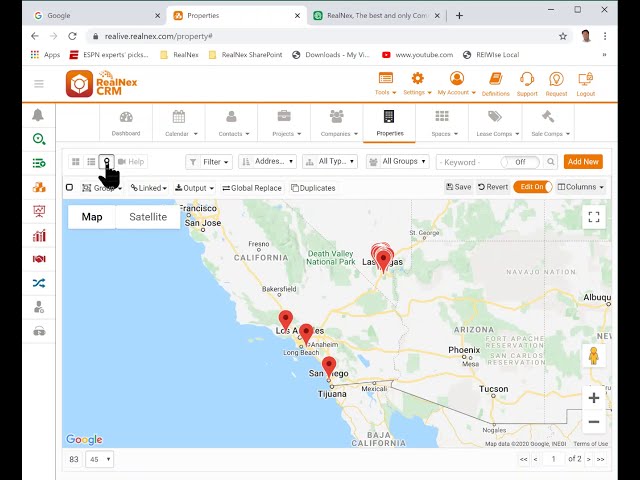This screenshot has height=480, width=640.
Task: Click the Anaheim area map pin
Action: pyautogui.click(x=306, y=333)
